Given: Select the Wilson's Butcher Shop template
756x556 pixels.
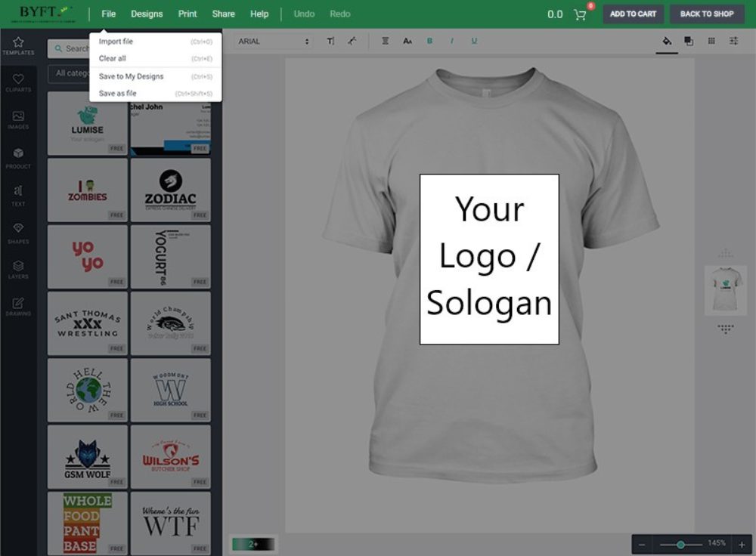Looking at the screenshot, I should (x=171, y=457).
